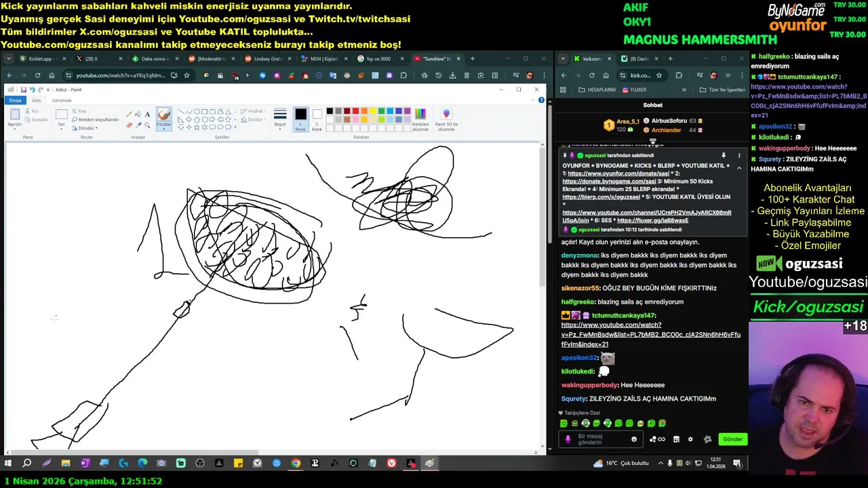Pick the yellow swatch in color palette
The height and width of the screenshot is (488, 868).
[372, 111]
